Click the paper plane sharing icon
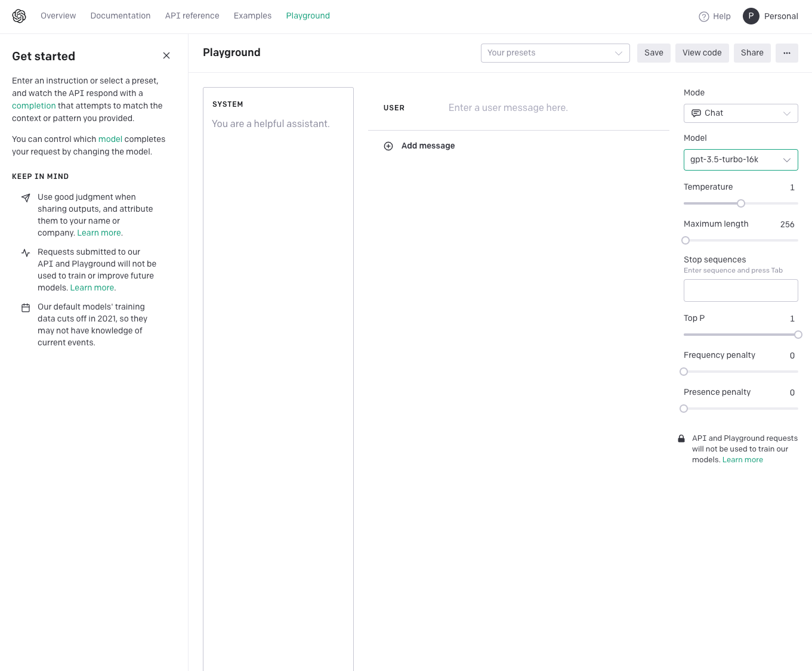The image size is (812, 671). (26, 198)
